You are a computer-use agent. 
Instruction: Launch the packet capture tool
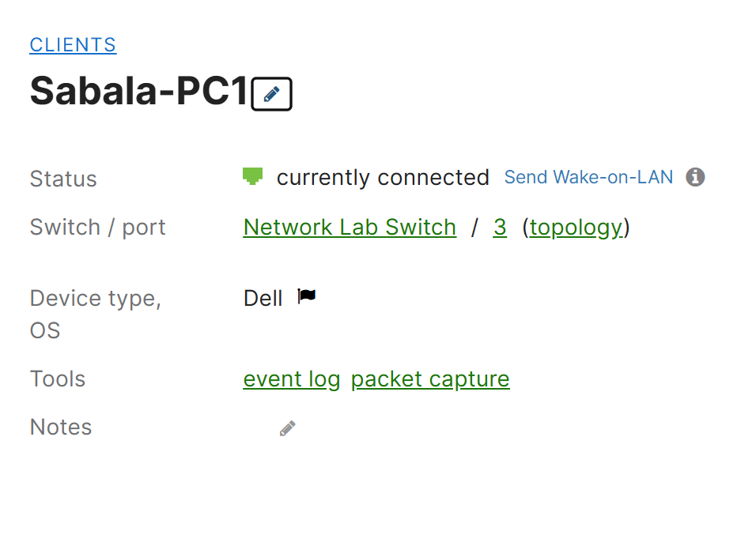pos(430,379)
